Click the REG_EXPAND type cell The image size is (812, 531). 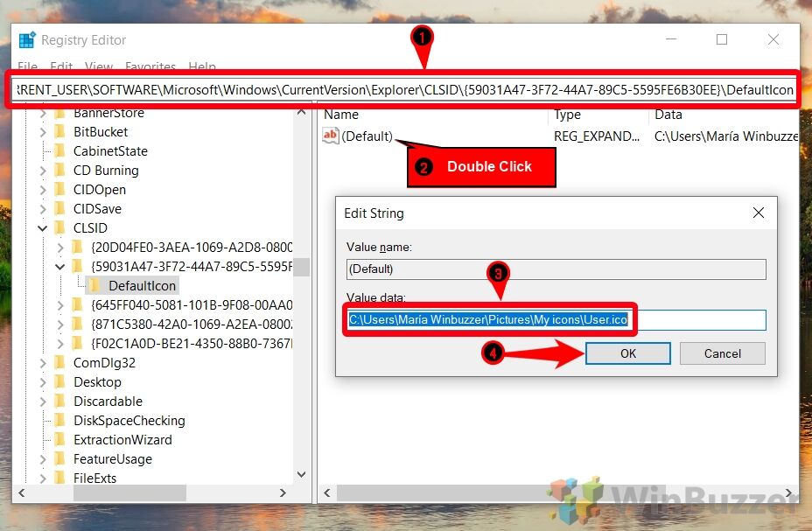click(597, 136)
